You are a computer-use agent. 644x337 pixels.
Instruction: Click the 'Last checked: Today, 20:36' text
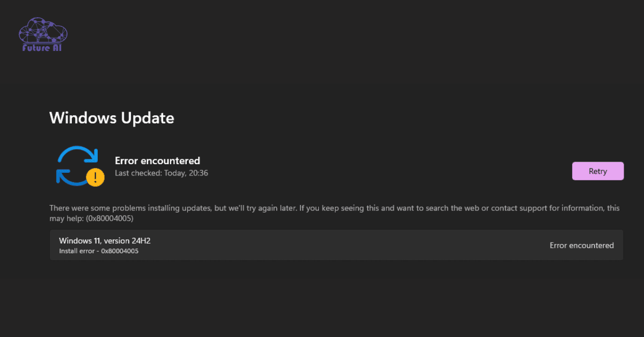pyautogui.click(x=162, y=173)
